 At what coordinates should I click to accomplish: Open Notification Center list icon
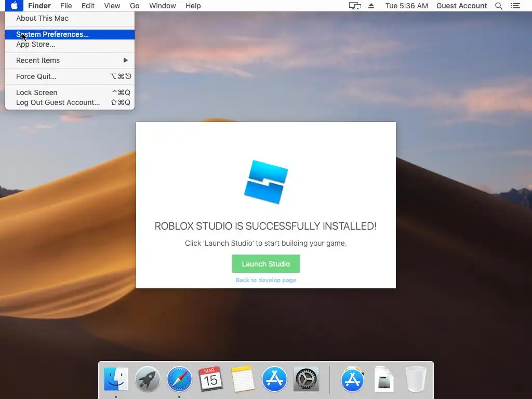point(515,6)
